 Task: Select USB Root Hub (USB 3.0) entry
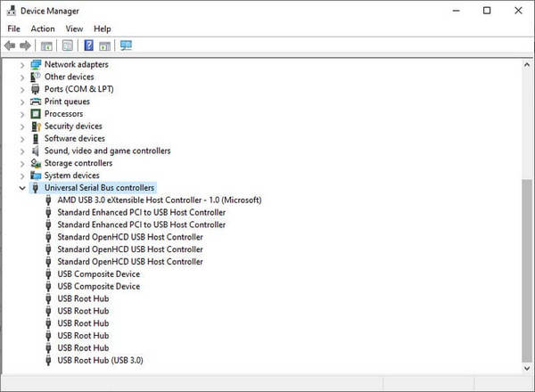100,360
